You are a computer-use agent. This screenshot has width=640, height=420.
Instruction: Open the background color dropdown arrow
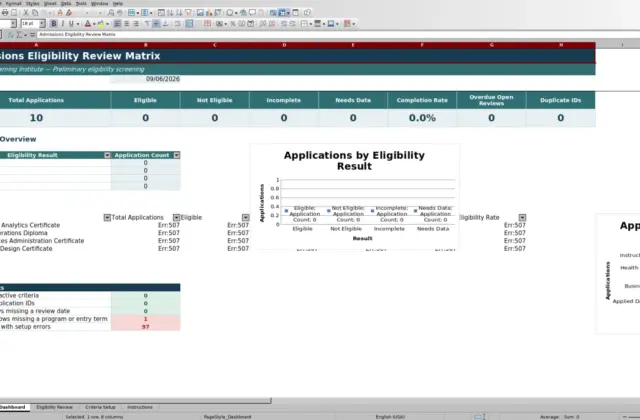point(107,24)
